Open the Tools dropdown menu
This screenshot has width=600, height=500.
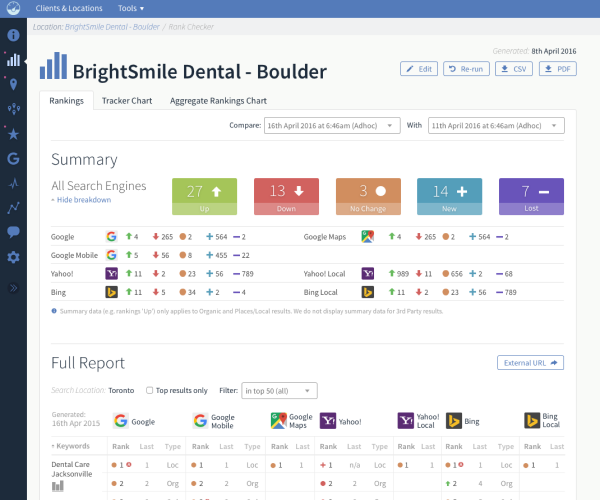tap(131, 8)
